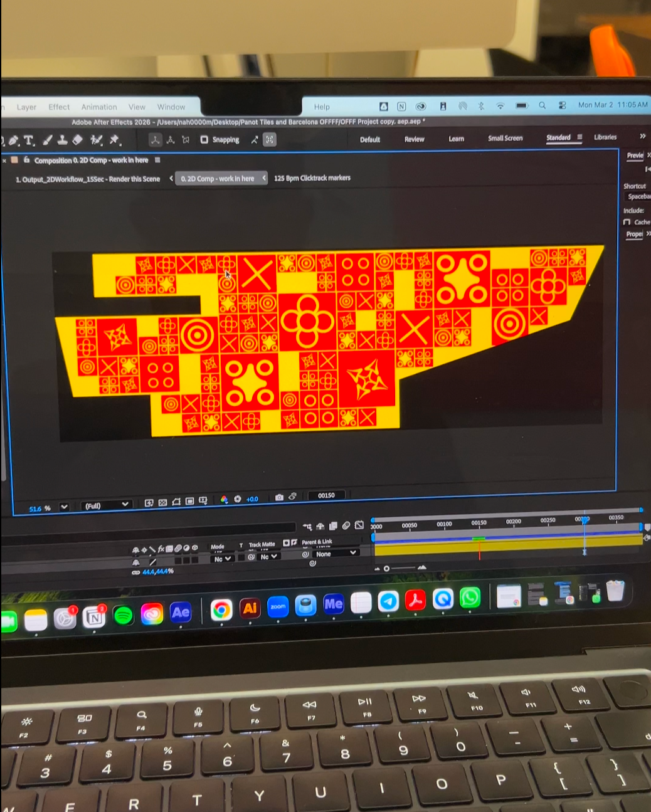Open the Animation menu
The image size is (651, 812).
click(99, 107)
